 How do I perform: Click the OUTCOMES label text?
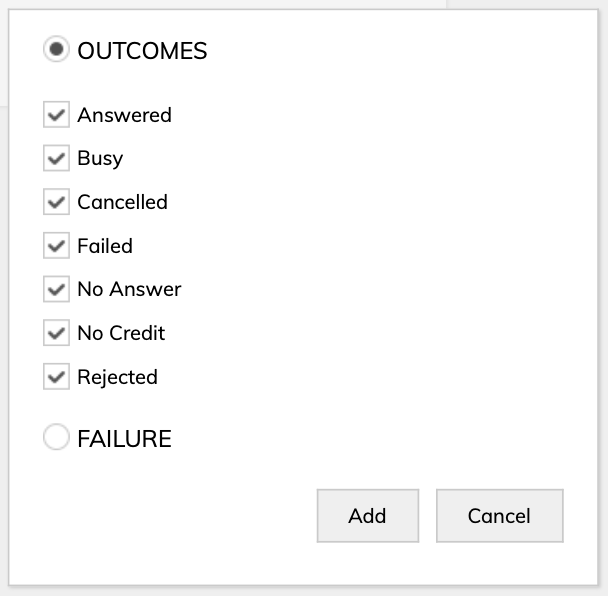[142, 51]
